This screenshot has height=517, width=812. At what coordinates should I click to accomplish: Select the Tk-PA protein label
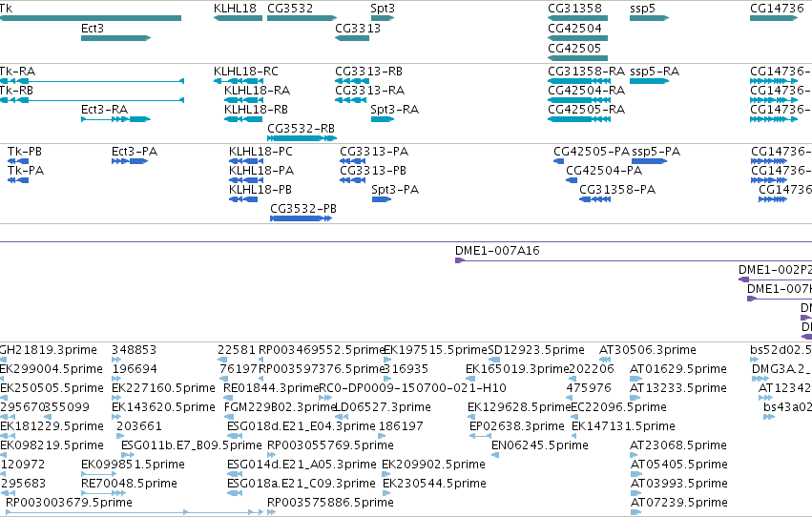[x=26, y=171]
